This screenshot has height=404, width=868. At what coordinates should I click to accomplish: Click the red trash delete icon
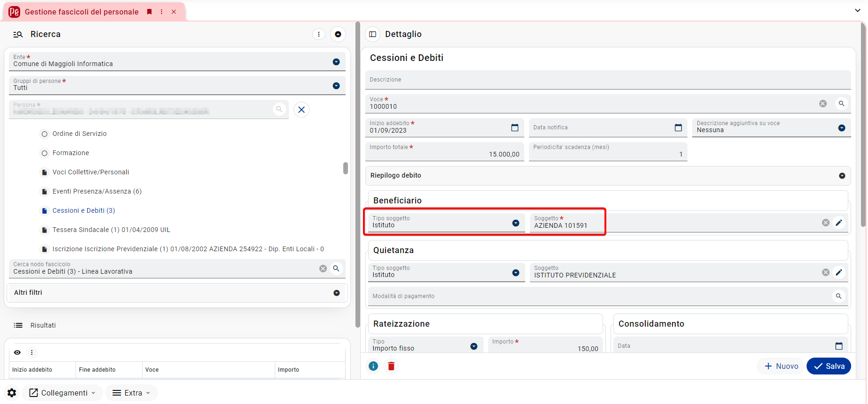pyautogui.click(x=391, y=366)
